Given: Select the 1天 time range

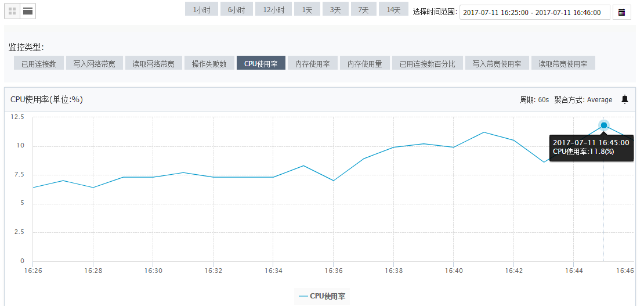Looking at the screenshot, I should coord(307,10).
